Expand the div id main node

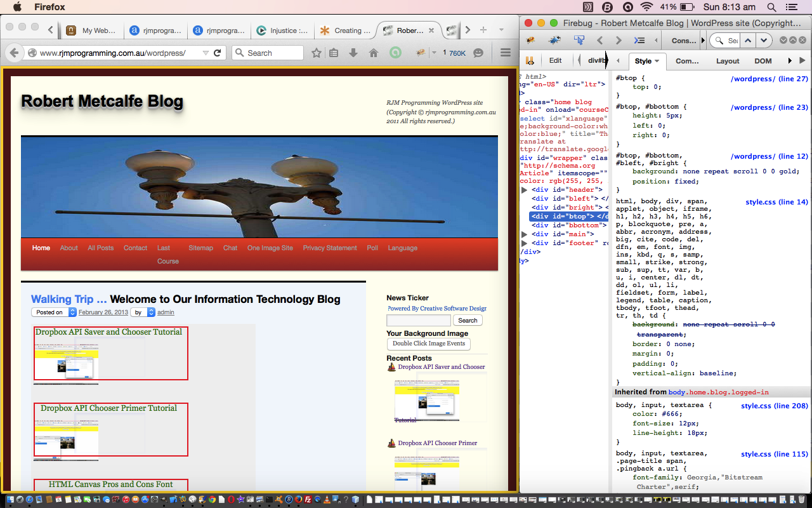(x=524, y=234)
